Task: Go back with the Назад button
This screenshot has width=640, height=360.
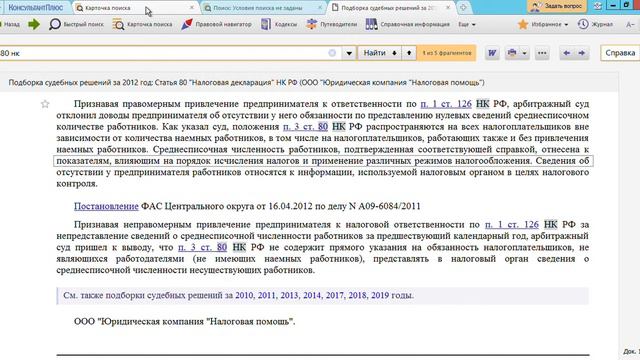Action: click(10, 24)
